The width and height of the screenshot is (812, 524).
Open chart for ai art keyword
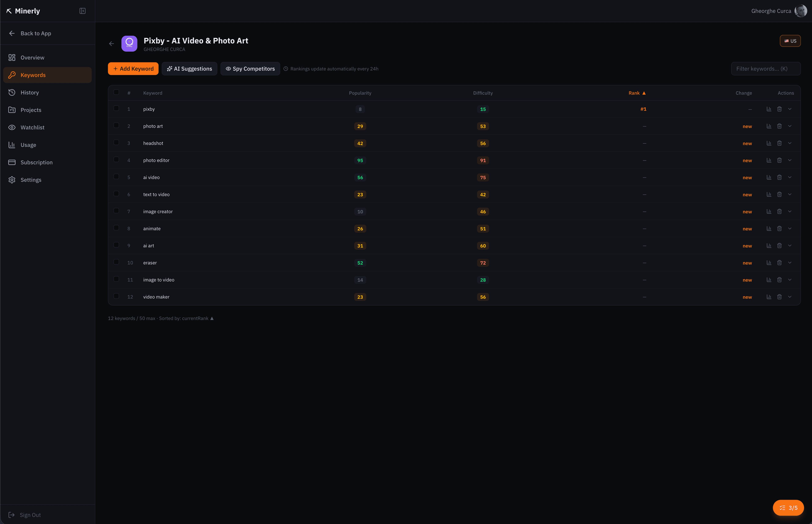tap(769, 246)
